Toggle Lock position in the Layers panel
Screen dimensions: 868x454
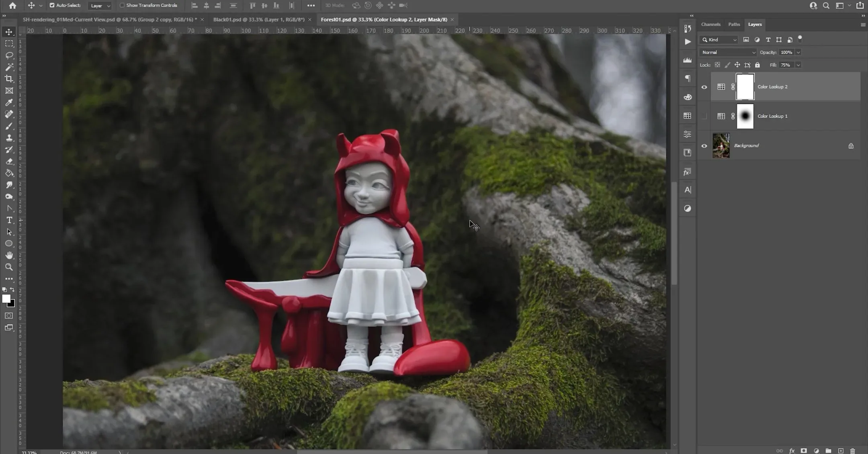pyautogui.click(x=737, y=65)
